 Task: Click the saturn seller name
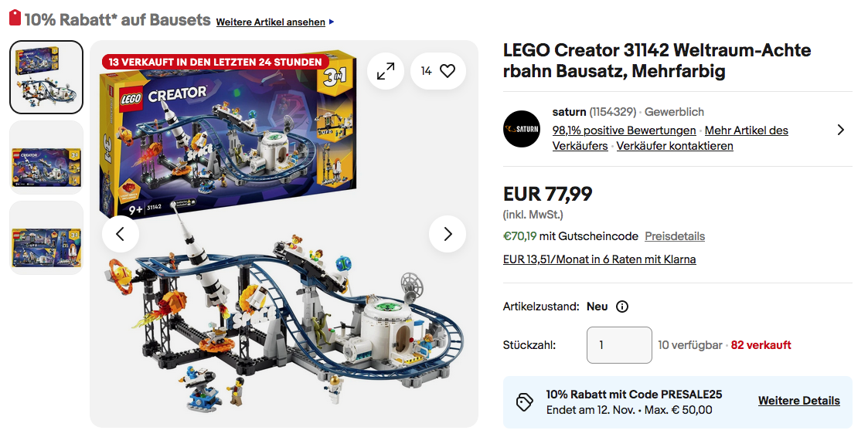(x=569, y=112)
